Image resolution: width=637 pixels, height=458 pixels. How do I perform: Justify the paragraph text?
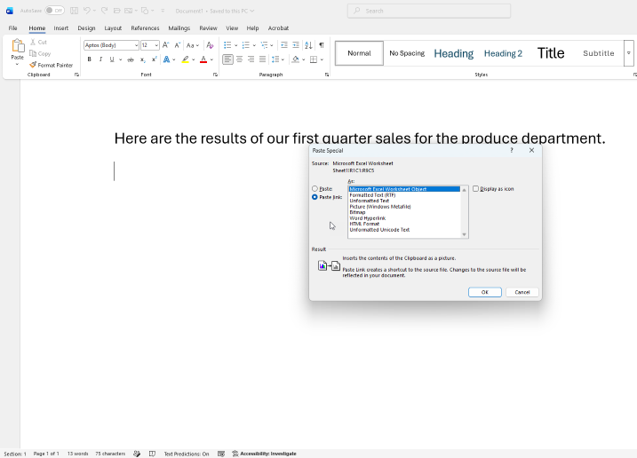(x=262, y=60)
